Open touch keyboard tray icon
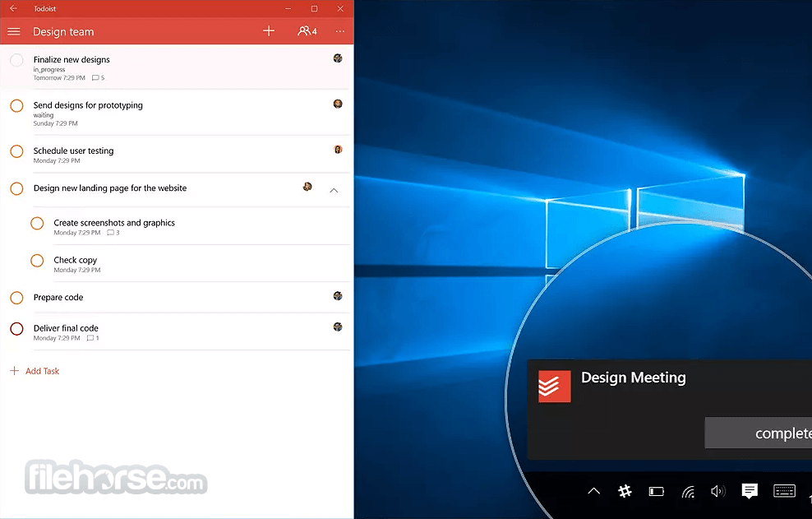This screenshot has height=519, width=812. click(x=784, y=490)
